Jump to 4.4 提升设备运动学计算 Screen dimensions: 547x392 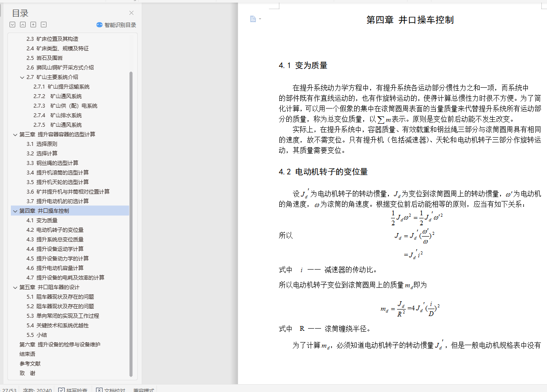click(x=55, y=249)
